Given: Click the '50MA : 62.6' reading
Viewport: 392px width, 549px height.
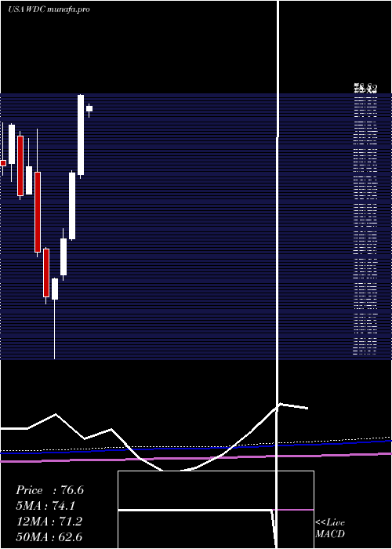Looking at the screenshot, I should (x=49, y=536).
